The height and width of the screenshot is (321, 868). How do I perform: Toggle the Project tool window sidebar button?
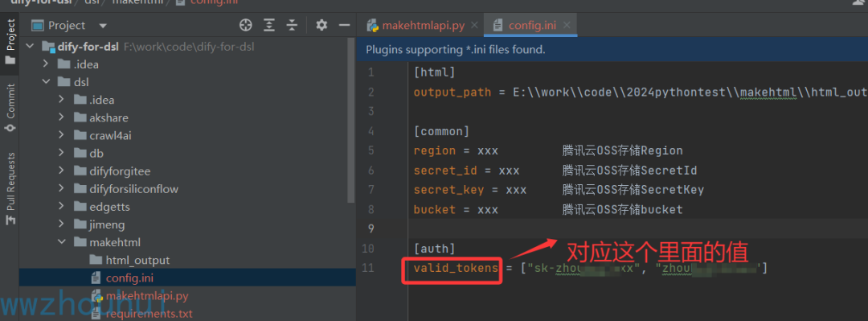(10, 41)
